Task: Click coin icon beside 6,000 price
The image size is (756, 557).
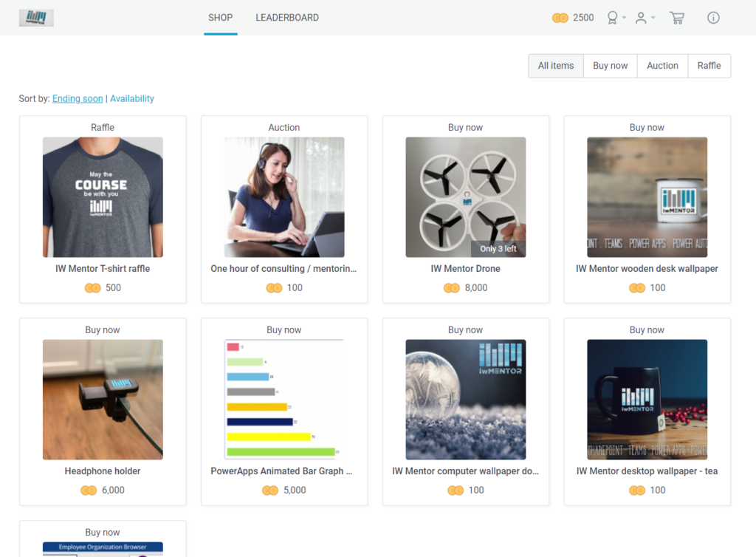Action: (89, 491)
